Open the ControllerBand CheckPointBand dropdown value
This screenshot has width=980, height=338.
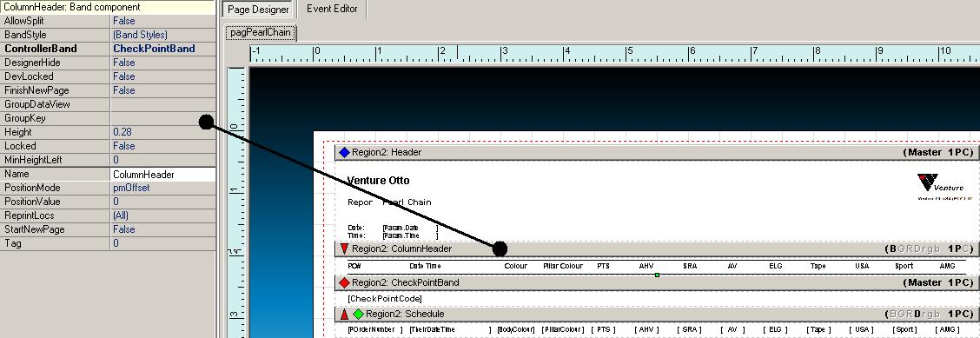point(163,48)
